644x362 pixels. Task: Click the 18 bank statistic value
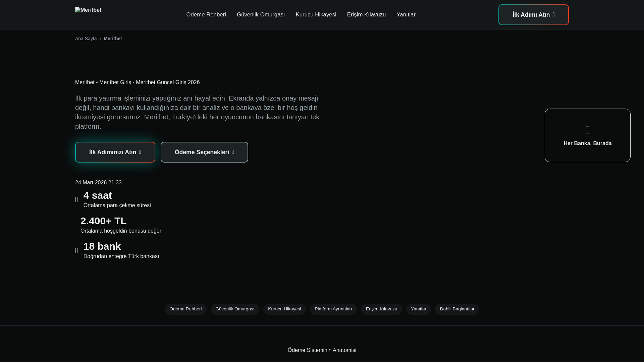tap(102, 246)
